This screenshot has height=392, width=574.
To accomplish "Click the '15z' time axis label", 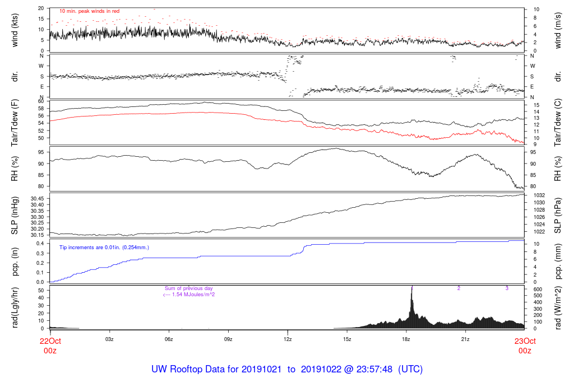I will click(x=347, y=339).
